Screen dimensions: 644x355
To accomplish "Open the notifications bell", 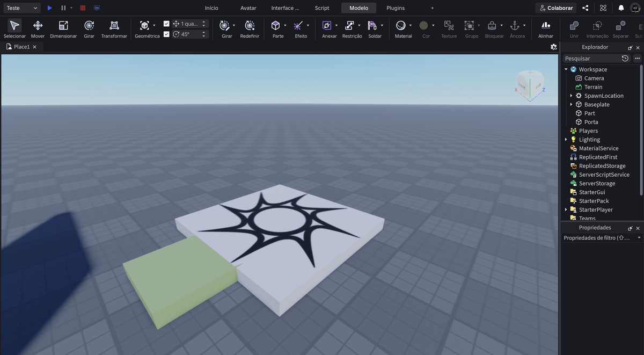I will tap(621, 8).
